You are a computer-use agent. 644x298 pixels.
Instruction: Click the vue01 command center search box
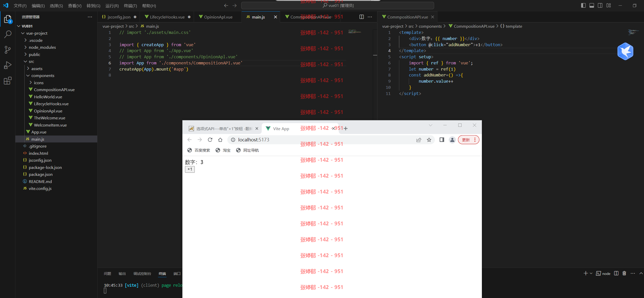pos(338,5)
